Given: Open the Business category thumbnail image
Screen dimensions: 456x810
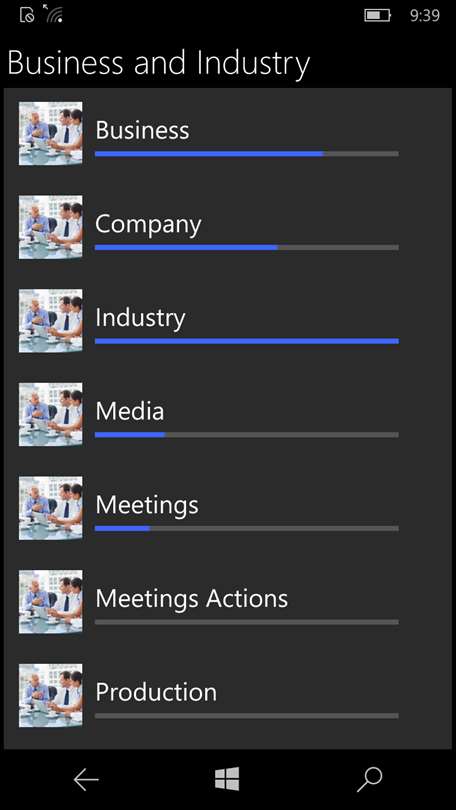Looking at the screenshot, I should 51,133.
